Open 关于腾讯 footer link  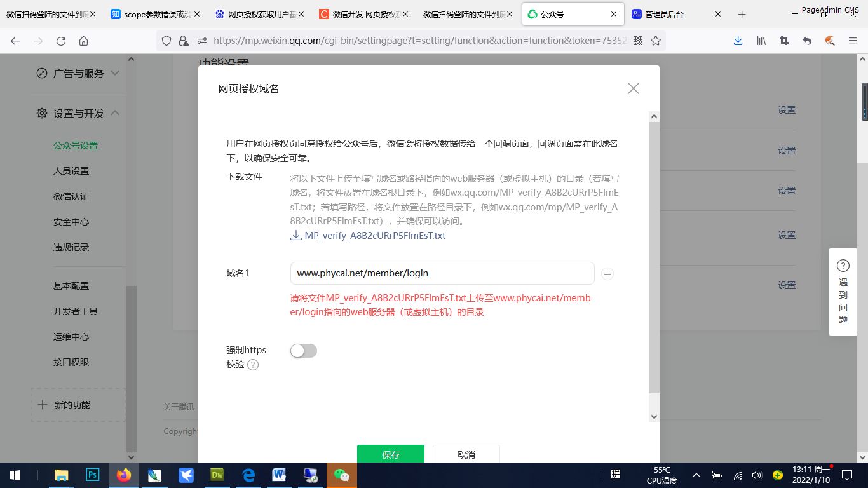pos(179,407)
